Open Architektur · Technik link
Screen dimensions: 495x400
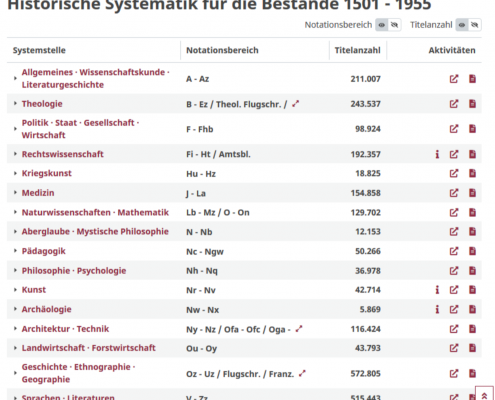pyautogui.click(x=65, y=329)
